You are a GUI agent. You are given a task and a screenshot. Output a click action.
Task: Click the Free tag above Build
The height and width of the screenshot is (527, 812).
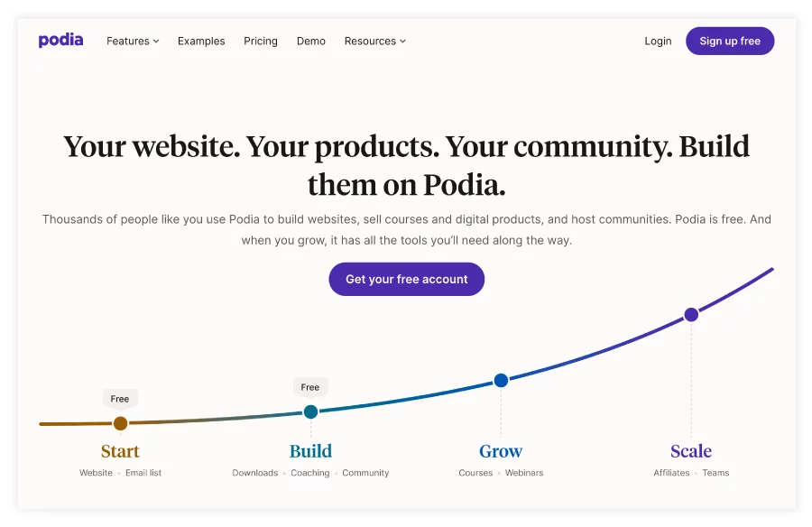[310, 387]
